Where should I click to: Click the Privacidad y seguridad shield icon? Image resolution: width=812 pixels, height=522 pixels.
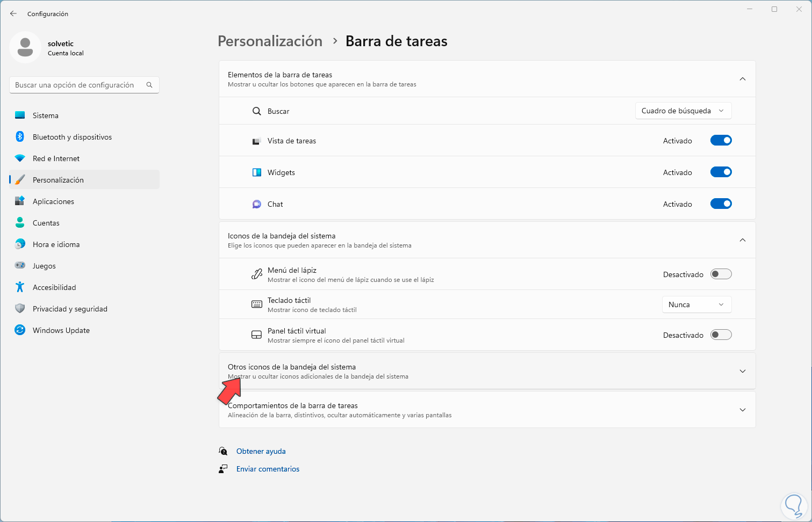(x=20, y=309)
